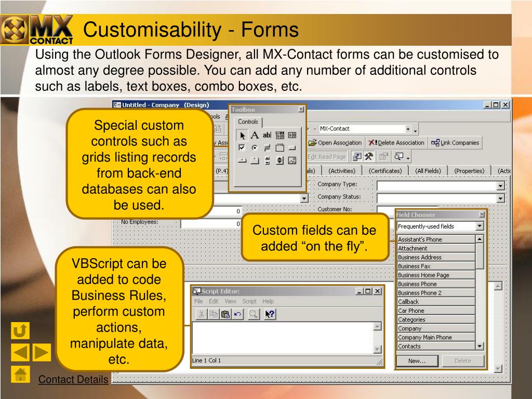Go to next slide arrow
Screen dimensions: 532x399
pyautogui.click(x=42, y=352)
